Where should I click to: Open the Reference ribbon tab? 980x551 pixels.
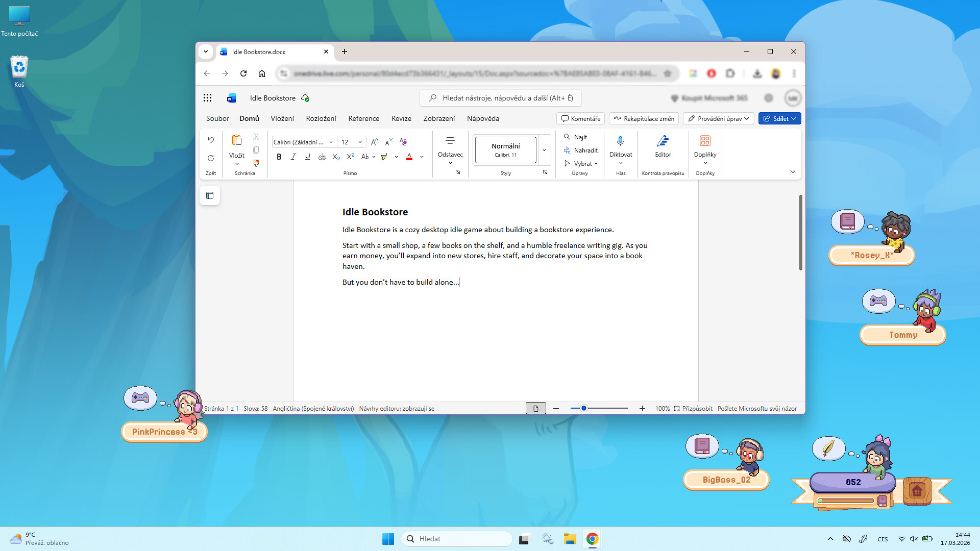tap(363, 118)
